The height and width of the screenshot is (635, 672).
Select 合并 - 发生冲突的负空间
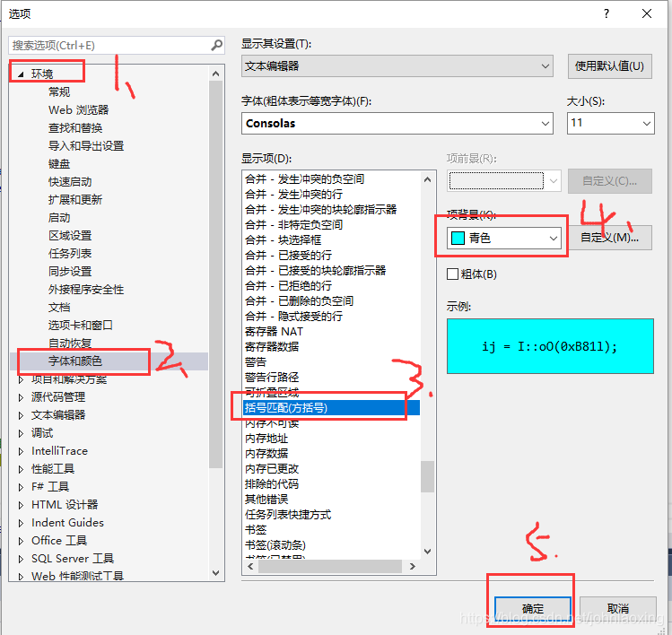[x=305, y=179]
